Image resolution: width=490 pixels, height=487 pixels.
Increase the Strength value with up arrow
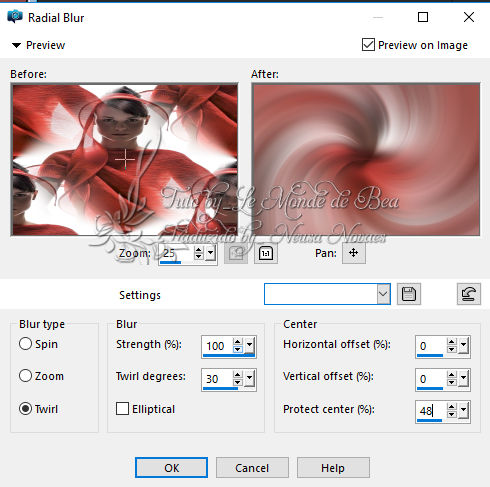[237, 342]
